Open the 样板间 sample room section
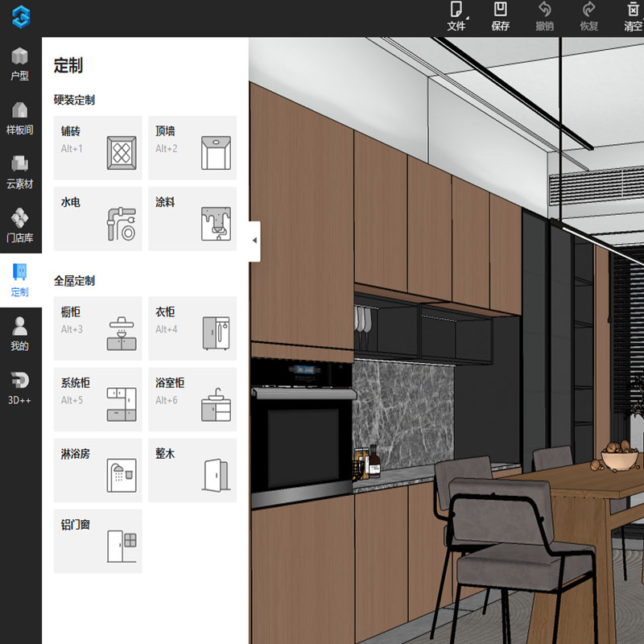644x644 pixels. (19, 118)
